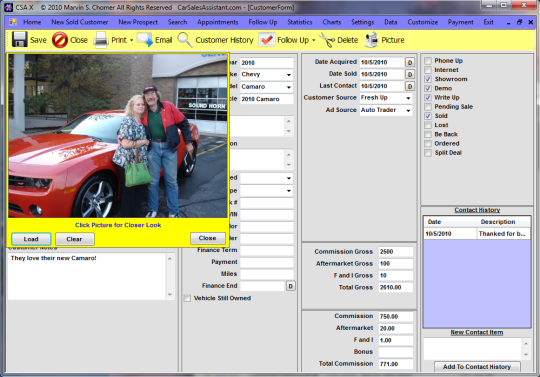Enable the Internet checkbox
This screenshot has width=540, height=377.
tap(428, 70)
